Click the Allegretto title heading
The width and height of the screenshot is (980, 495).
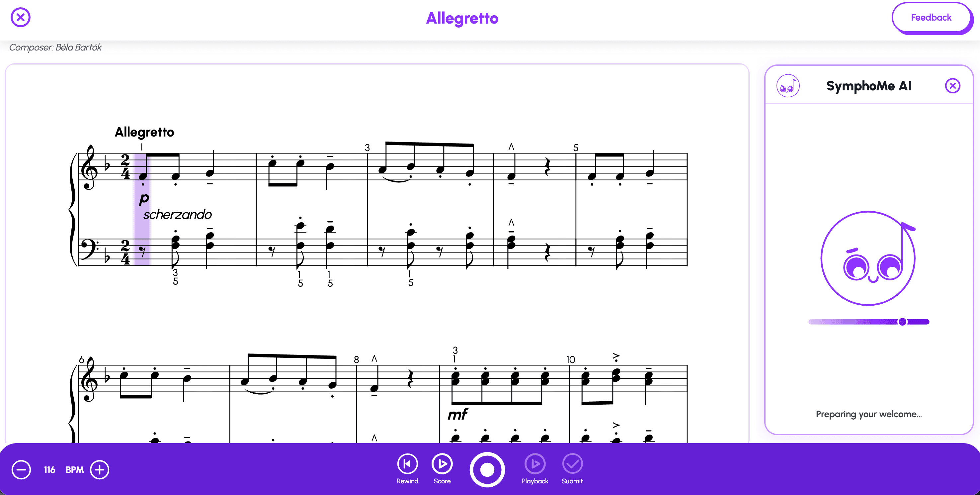(462, 18)
